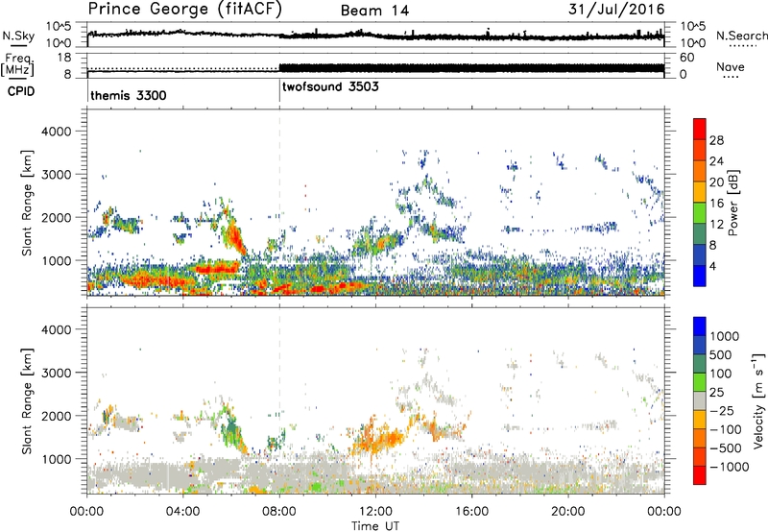
Task: Click the 'Prince George (fitACF)' title text
Action: (185, 10)
